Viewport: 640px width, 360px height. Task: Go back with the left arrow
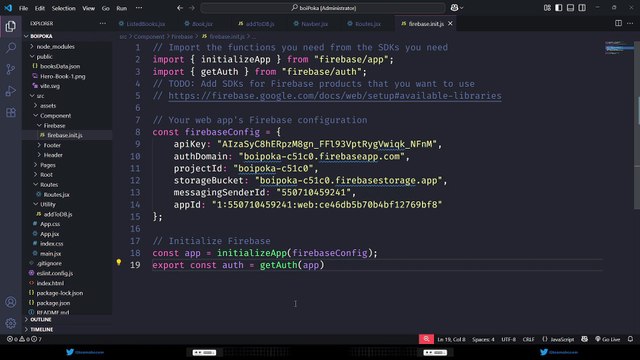[180, 8]
